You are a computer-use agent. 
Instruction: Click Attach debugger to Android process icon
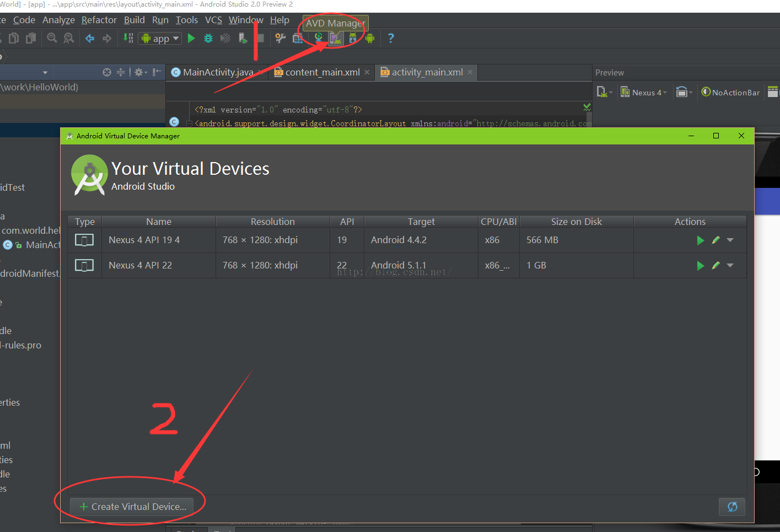(243, 38)
